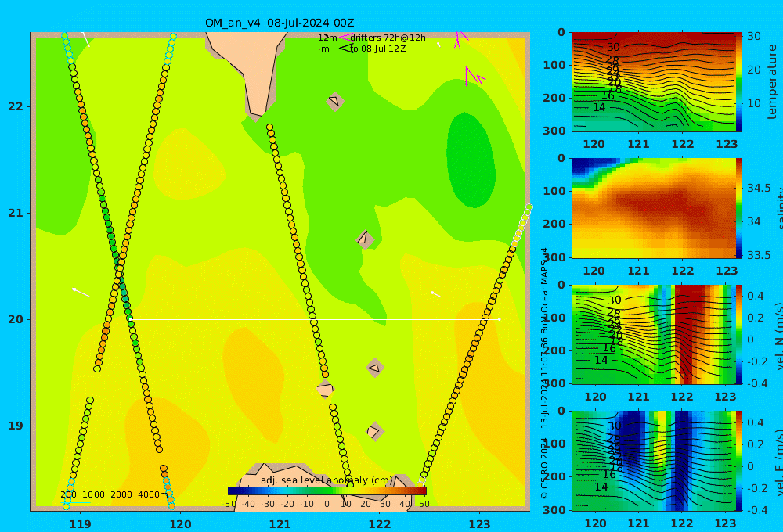Click the temperature panel color bar
Image resolution: width=783 pixels, height=532 pixels.
point(739,82)
